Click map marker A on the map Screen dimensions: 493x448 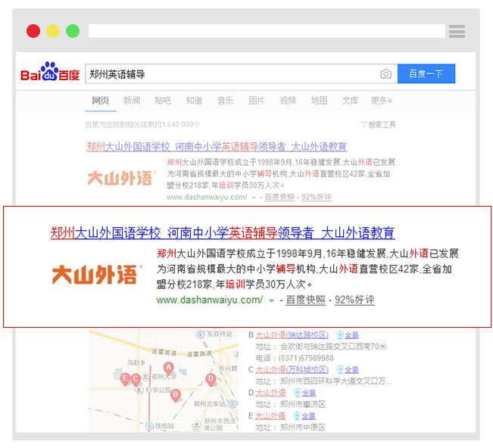tap(170, 368)
